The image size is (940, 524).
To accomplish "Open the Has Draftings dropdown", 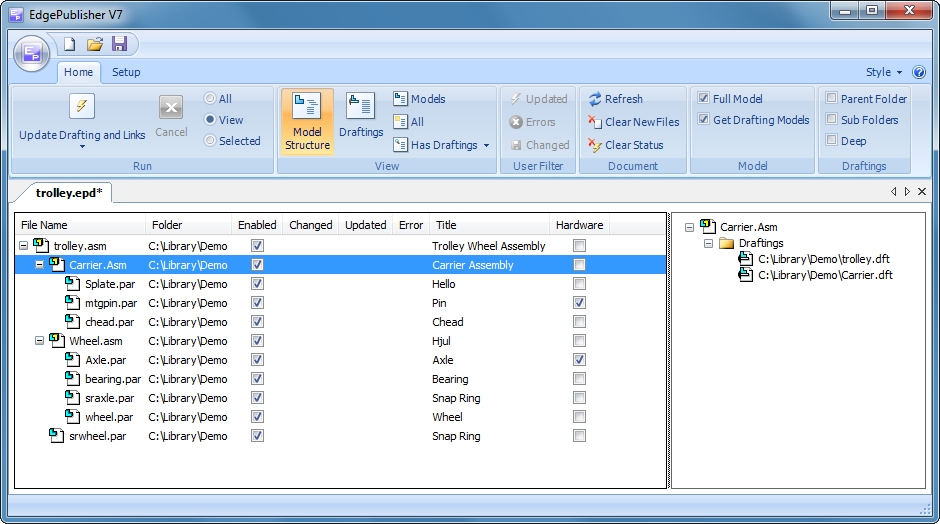I will pyautogui.click(x=486, y=146).
